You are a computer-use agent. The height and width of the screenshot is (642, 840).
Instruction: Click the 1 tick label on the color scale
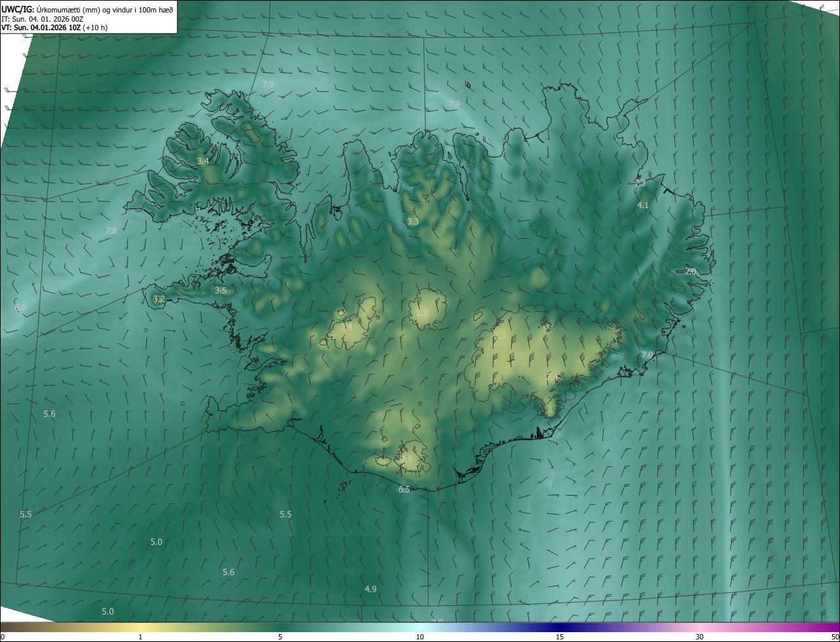[x=140, y=637]
